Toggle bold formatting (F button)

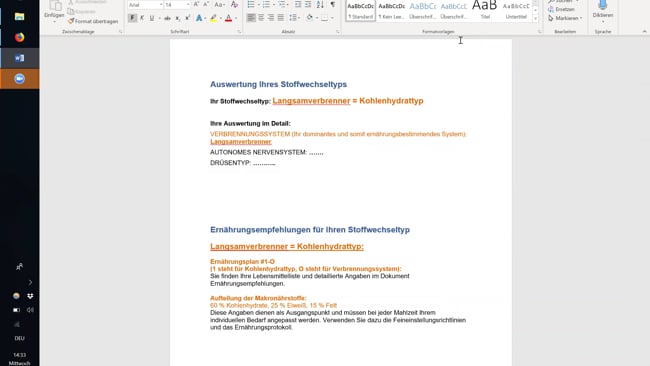(132, 18)
